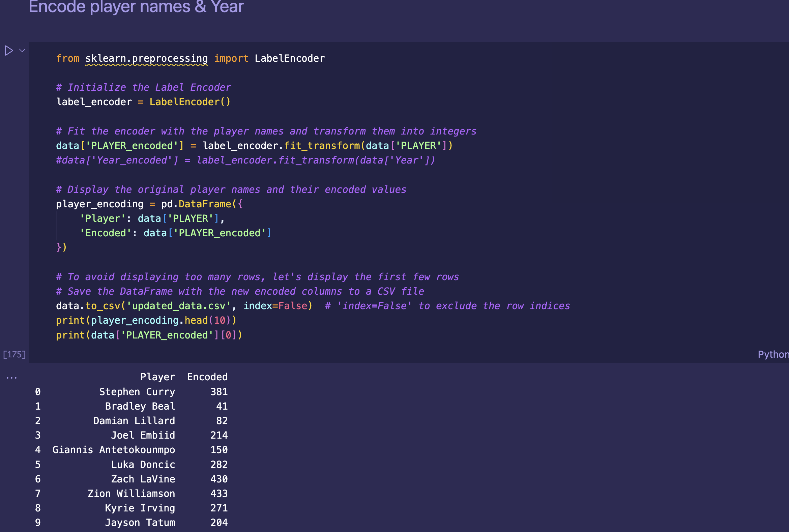789x532 pixels.
Task: Click execution count 175 label
Action: (14, 354)
